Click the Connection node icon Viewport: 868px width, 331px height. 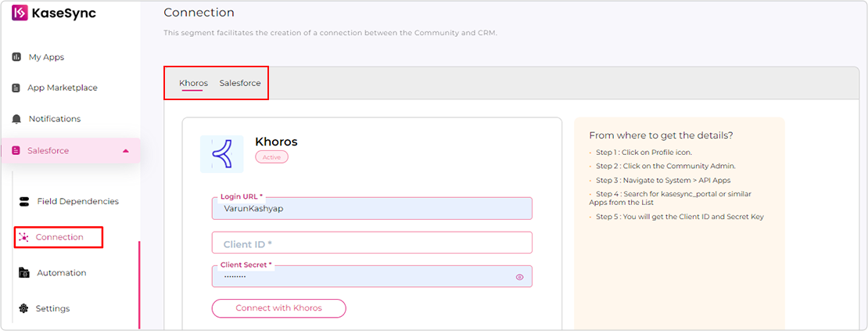[x=23, y=237]
